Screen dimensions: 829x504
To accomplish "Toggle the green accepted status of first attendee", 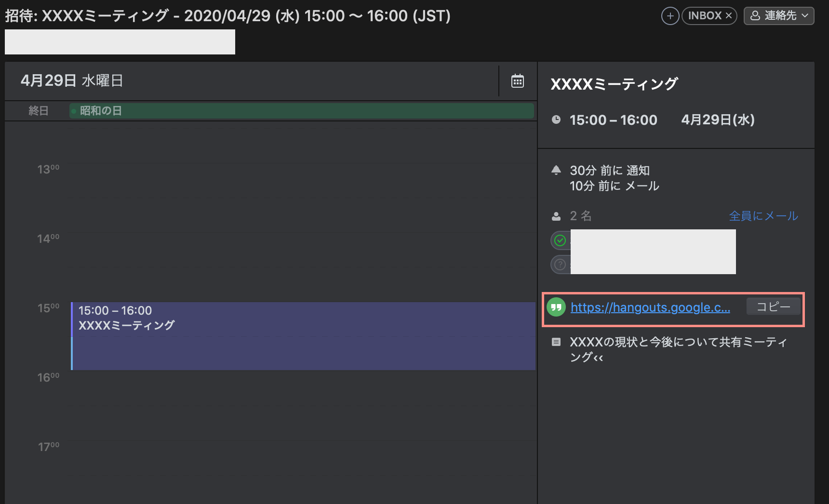I will click(560, 240).
